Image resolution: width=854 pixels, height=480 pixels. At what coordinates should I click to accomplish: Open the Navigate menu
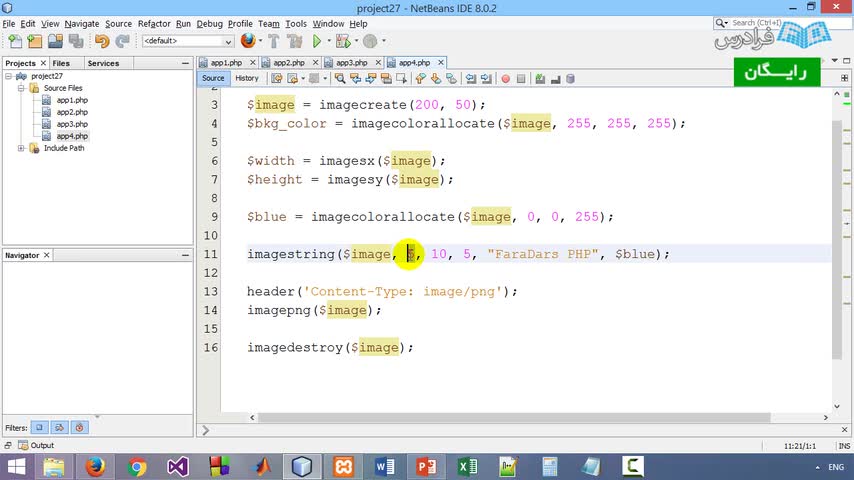point(82,23)
